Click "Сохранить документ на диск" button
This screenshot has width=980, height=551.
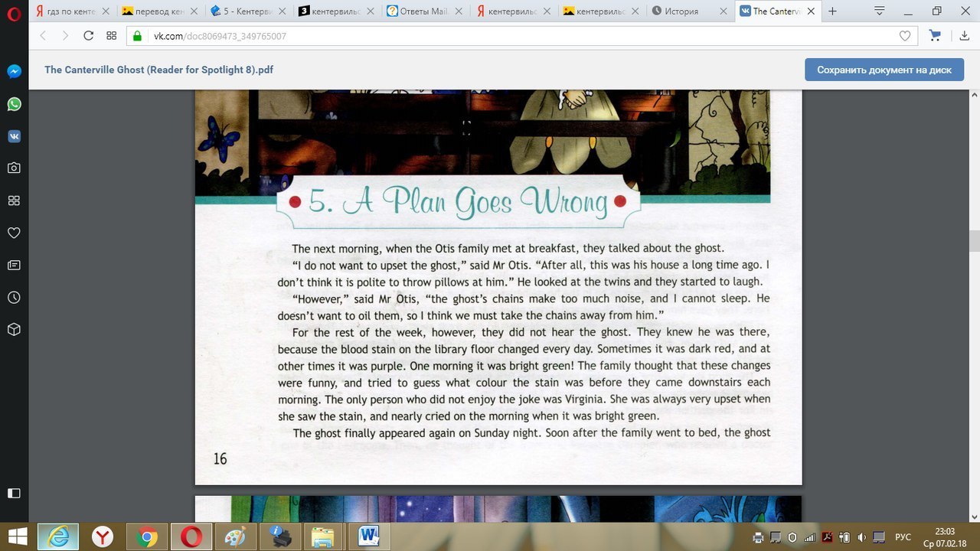pyautogui.click(x=884, y=70)
